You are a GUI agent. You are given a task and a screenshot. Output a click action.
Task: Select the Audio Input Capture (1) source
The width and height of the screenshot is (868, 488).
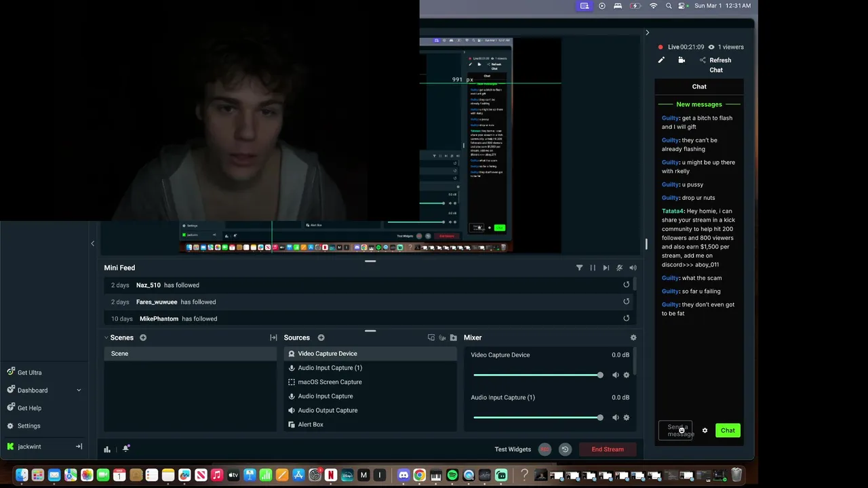click(x=370, y=368)
